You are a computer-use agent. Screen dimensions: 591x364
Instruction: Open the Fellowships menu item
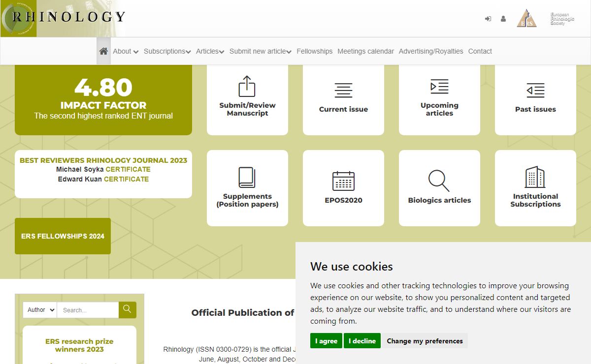coord(314,51)
